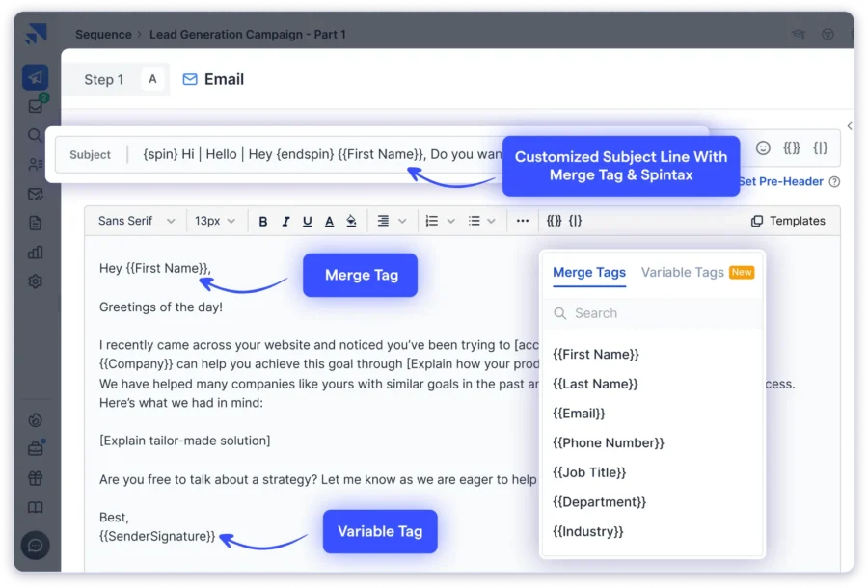
Task: Open the gift rewards icon in sidebar
Action: point(35,478)
